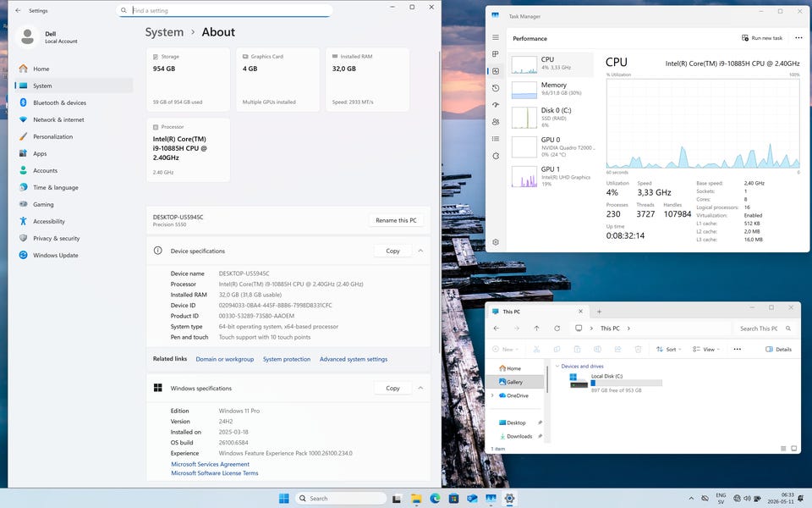The width and height of the screenshot is (812, 508).
Task: Open Accounts settings category
Action: [74, 170]
